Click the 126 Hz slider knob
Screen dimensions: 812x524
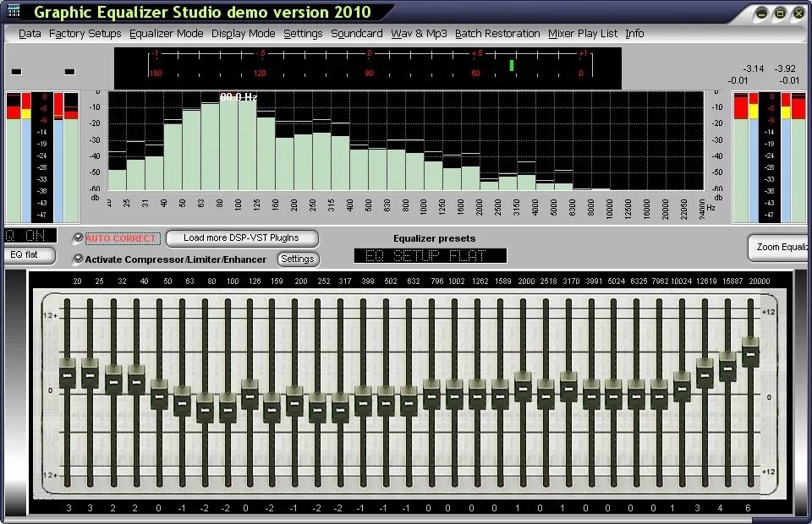click(250, 395)
